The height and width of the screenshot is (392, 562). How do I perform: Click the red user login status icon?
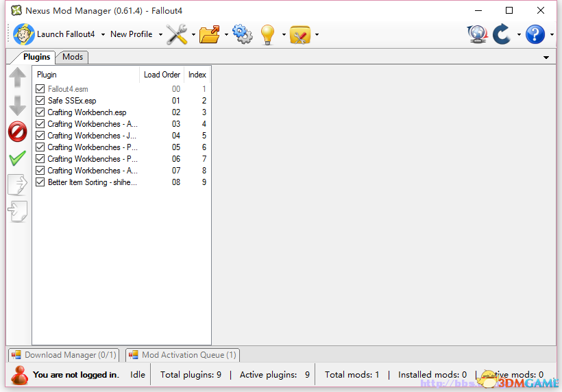(x=19, y=375)
